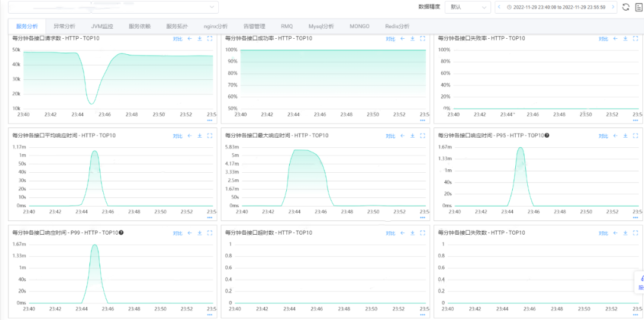
Task: Download the 每分钟各接口超时数 chart
Action: click(412, 233)
